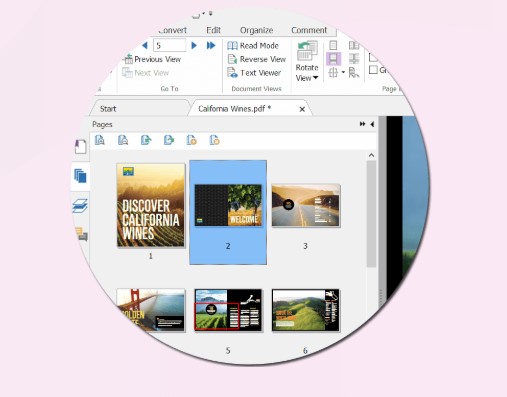Screen dimensions: 507x397
Task: Collapse the Pages panel with left arrow
Action: [x=372, y=124]
